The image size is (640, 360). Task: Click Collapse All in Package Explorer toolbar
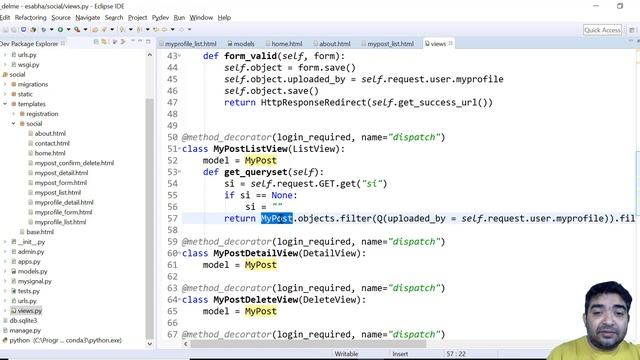click(x=96, y=42)
